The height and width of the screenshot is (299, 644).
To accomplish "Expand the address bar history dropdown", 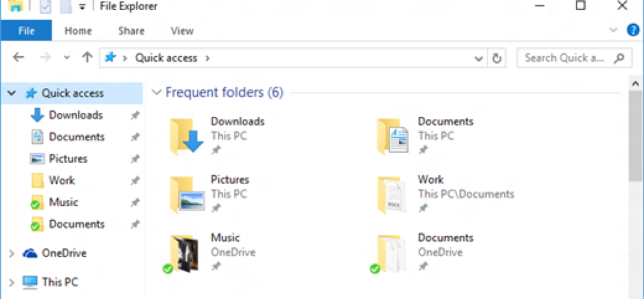I will coord(479,58).
